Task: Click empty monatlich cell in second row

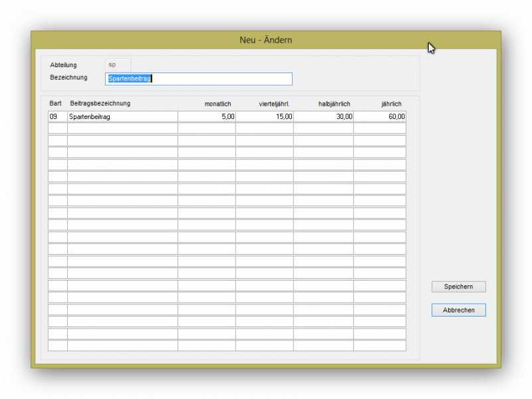Action: pyautogui.click(x=206, y=128)
